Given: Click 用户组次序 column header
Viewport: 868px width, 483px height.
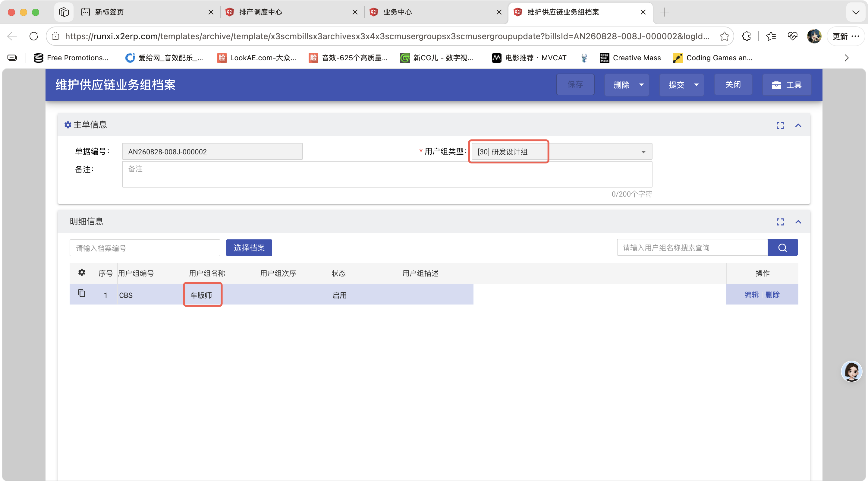Looking at the screenshot, I should pos(278,273).
